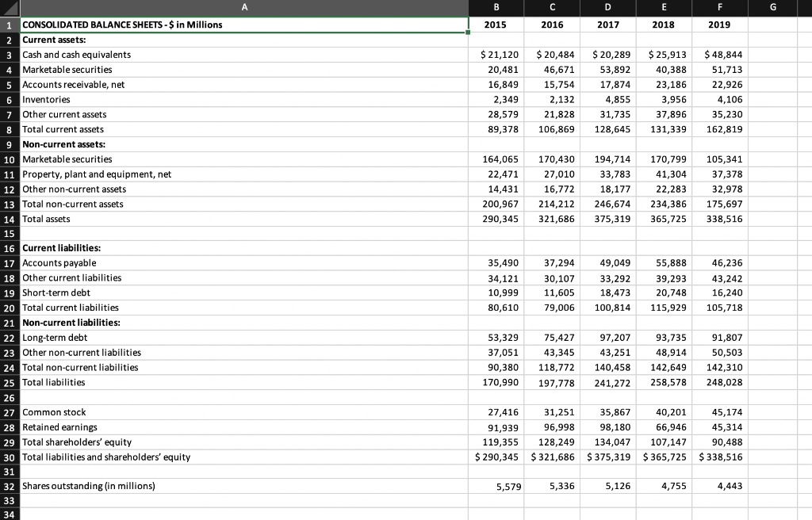Click the 'Total assets' label cell
The width and height of the screenshot is (812, 520).
244,219
